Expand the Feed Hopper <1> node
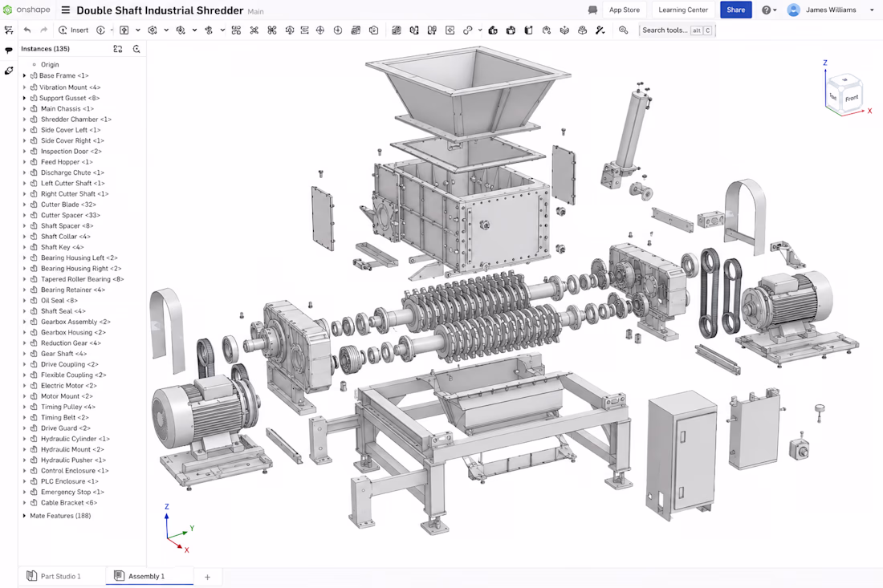Image resolution: width=883 pixels, height=588 pixels. pyautogui.click(x=24, y=162)
